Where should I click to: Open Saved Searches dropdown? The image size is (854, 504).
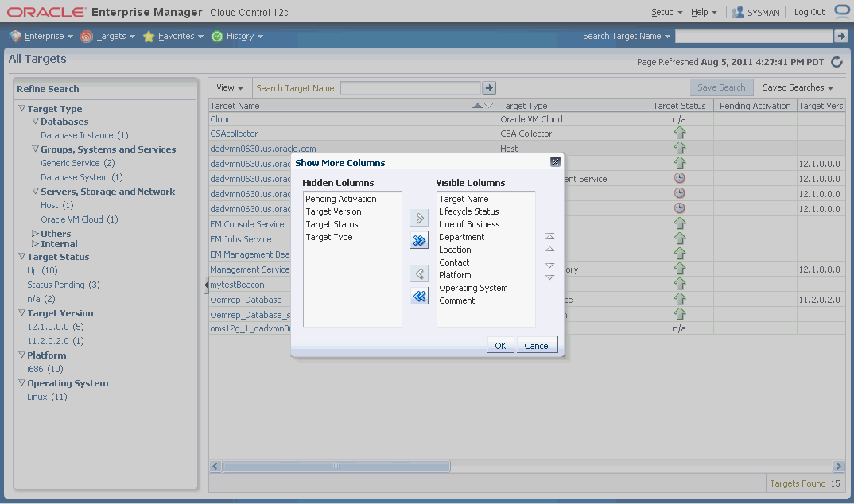click(x=798, y=87)
